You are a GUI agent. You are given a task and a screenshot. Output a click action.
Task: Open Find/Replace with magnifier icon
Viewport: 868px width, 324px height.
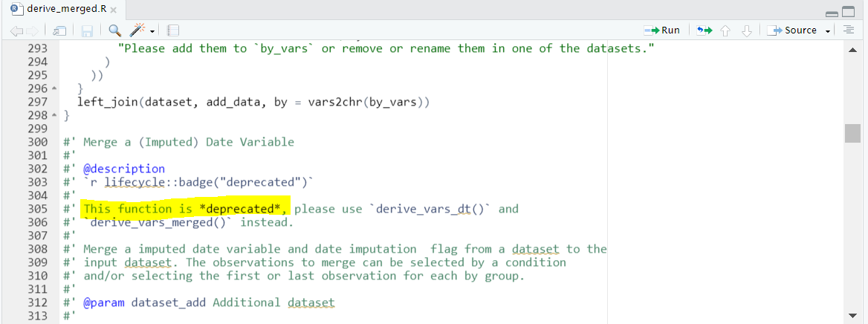[114, 30]
